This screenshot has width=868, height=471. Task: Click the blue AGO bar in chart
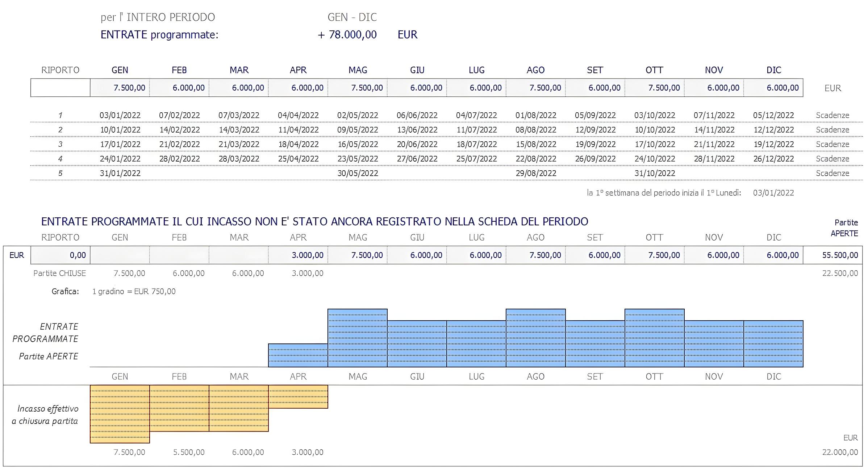pyautogui.click(x=536, y=338)
